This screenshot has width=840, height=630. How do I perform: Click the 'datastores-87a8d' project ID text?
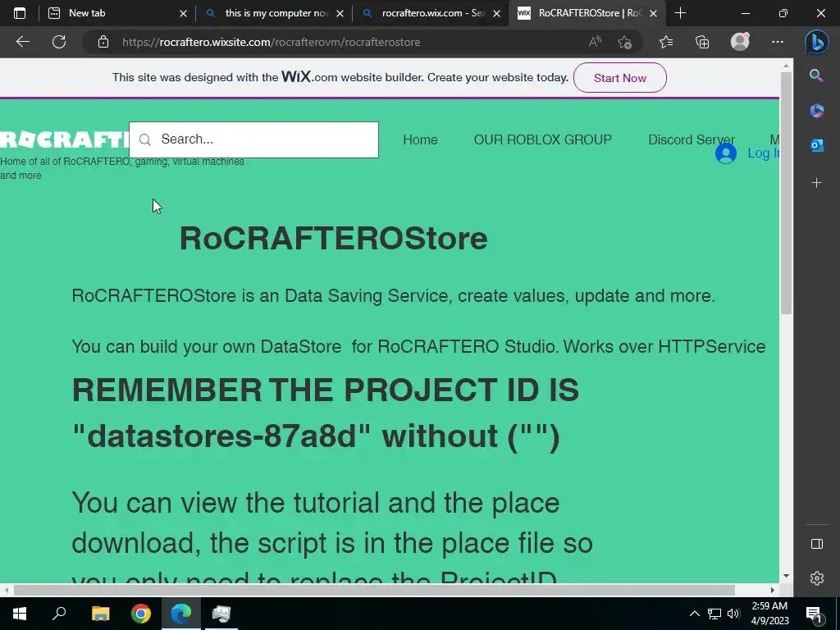coord(221,436)
